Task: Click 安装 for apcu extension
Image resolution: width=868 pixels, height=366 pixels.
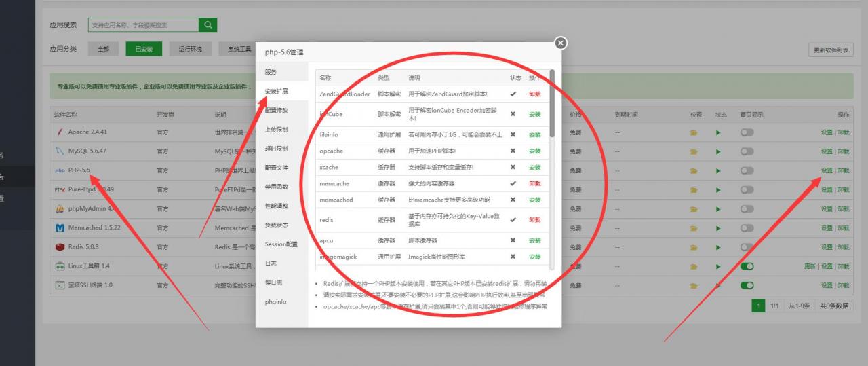Action: (x=535, y=240)
